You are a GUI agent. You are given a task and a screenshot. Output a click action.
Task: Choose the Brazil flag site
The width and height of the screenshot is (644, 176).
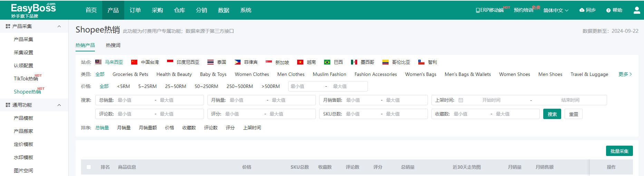point(327,62)
